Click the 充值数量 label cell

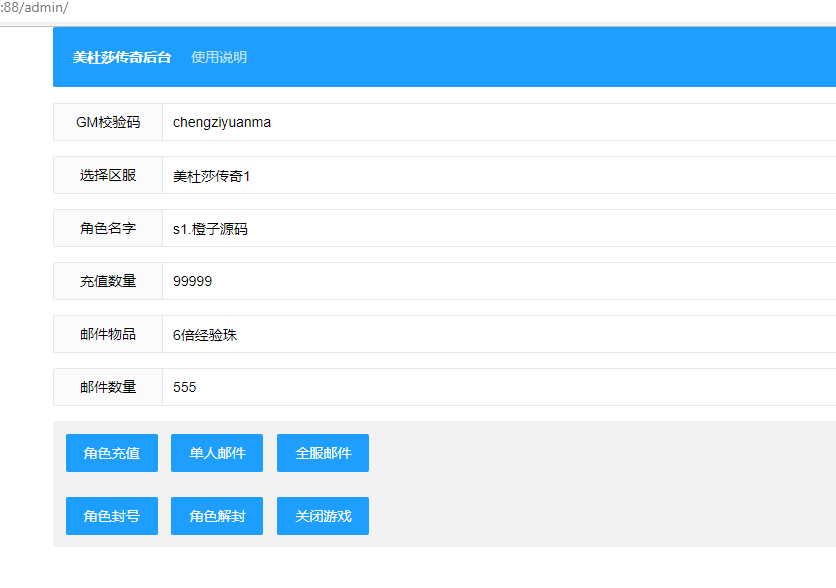coord(108,281)
